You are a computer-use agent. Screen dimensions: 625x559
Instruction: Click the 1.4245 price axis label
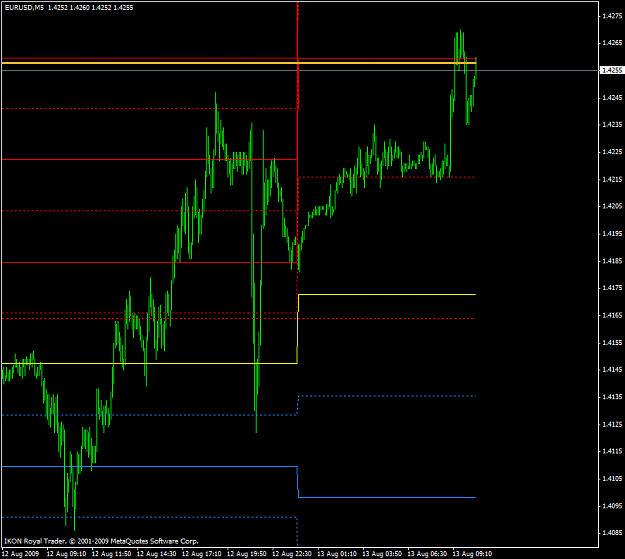[612, 97]
